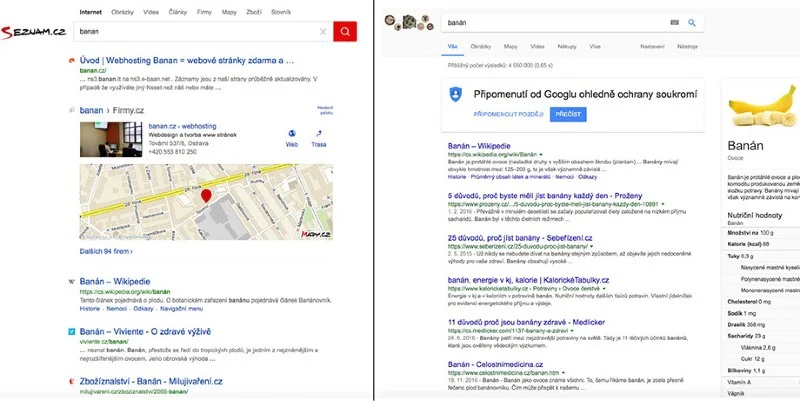The image size is (800, 401).
Task: Select the Články tab in Seznam
Action: [178, 12]
